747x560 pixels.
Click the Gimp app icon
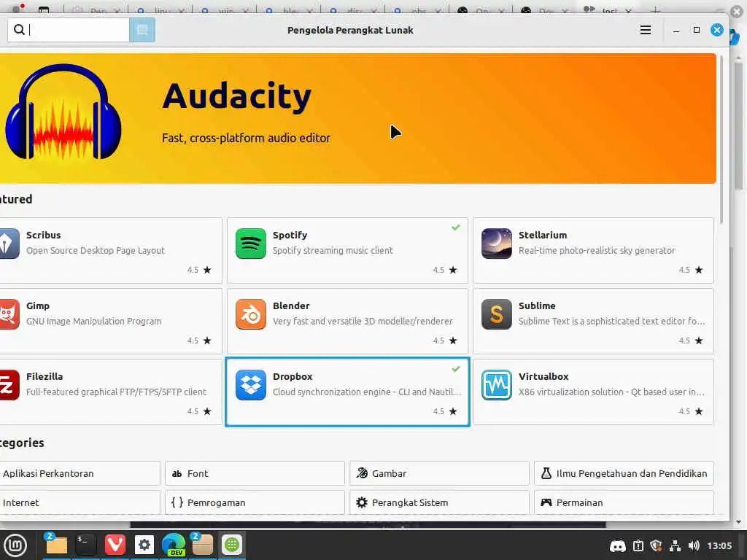9,314
